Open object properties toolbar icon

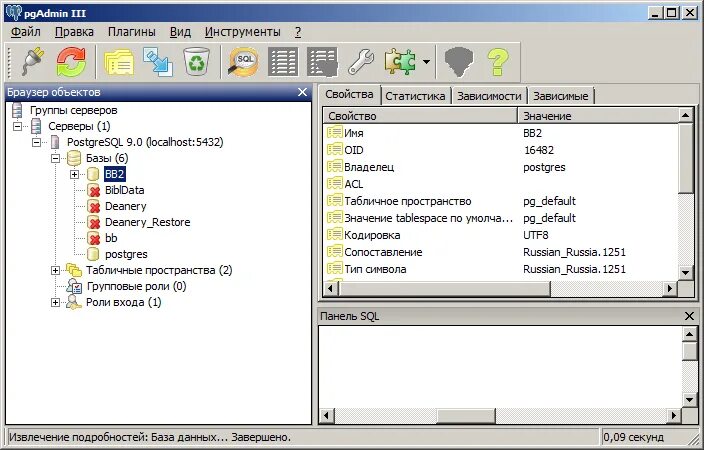point(119,62)
